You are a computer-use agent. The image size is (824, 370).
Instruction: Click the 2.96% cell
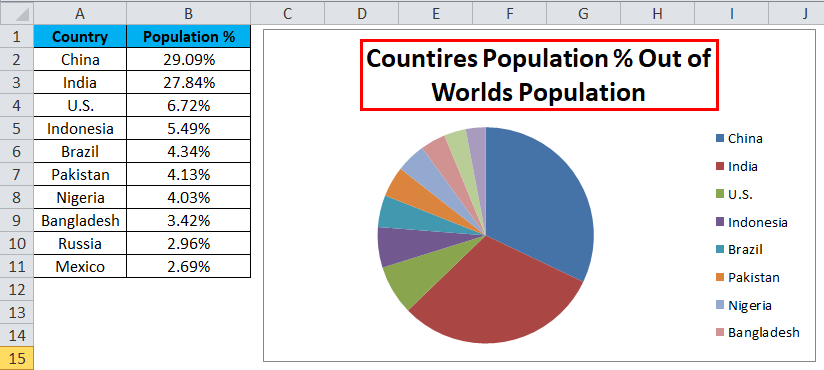[x=189, y=244]
